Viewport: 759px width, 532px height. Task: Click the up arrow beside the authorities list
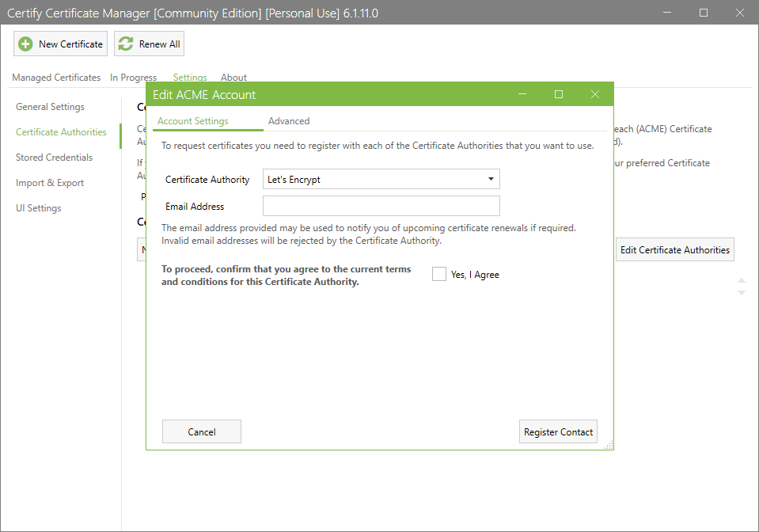[741, 281]
